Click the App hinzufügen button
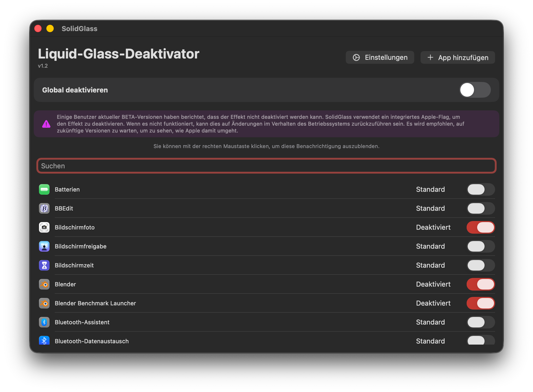This screenshot has width=533, height=392. point(458,57)
